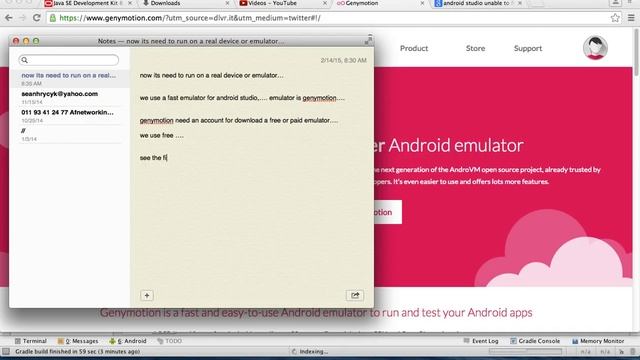Open the TODO tool window
640x360 pixels.
click(x=169, y=341)
